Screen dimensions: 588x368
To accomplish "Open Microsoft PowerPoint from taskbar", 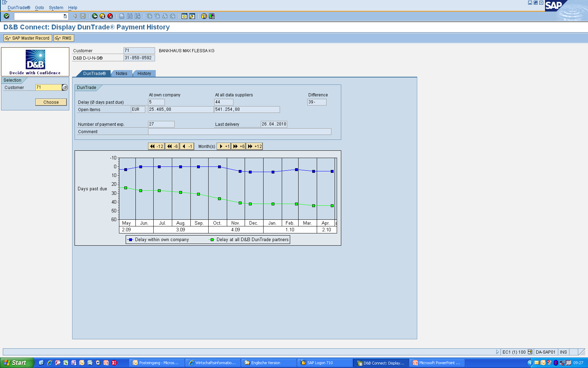I will (x=436, y=363).
